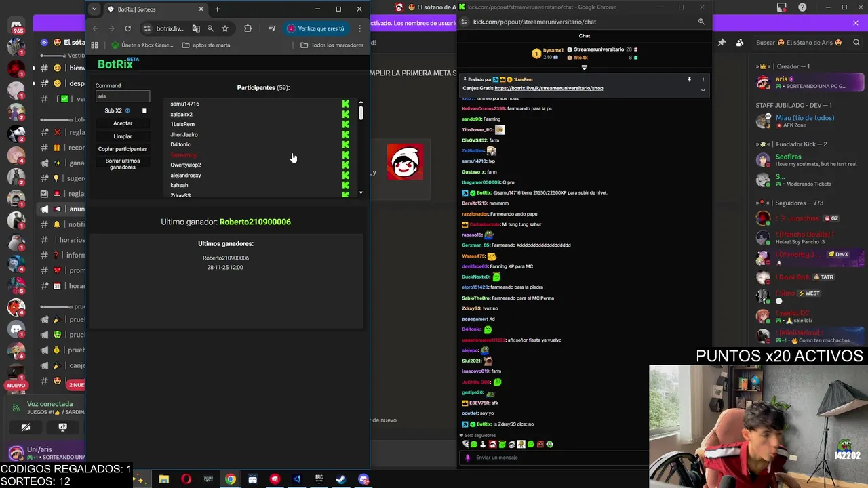Open Opera browser from the taskbar

186,479
